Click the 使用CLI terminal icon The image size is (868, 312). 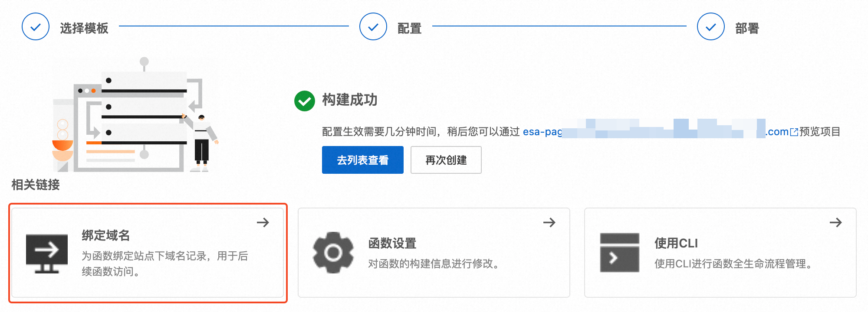coord(620,253)
